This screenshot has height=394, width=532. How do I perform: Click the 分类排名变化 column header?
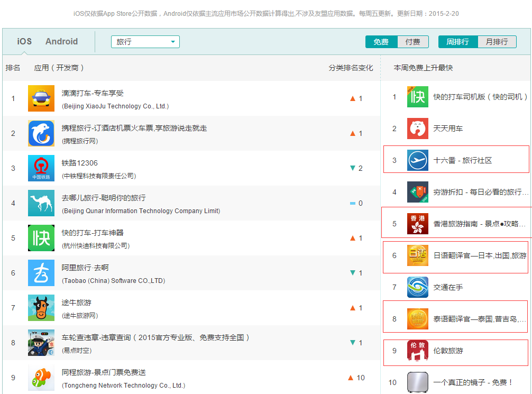pyautogui.click(x=351, y=68)
